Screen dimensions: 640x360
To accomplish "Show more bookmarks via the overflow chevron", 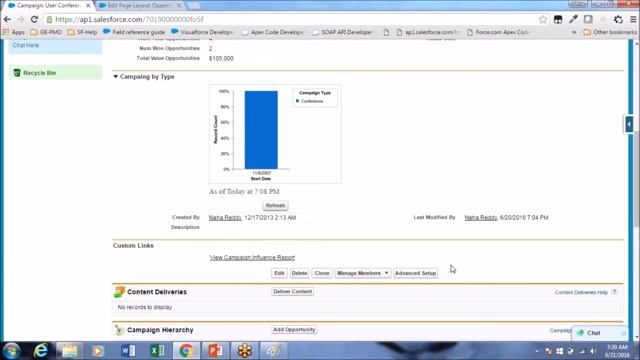I will click(x=574, y=32).
